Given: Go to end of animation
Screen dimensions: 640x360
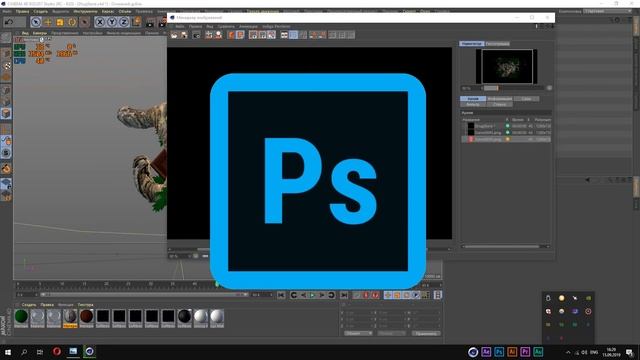Looking at the screenshot, I should pyautogui.click(x=344, y=295).
